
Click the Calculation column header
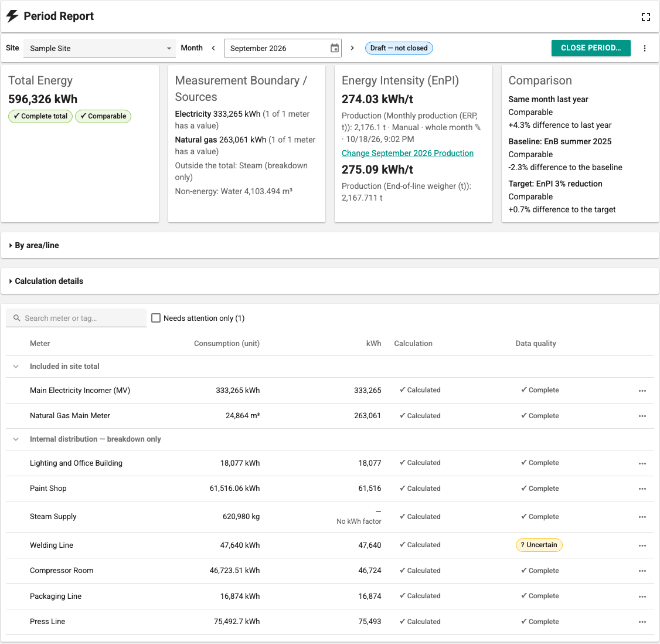click(x=413, y=343)
